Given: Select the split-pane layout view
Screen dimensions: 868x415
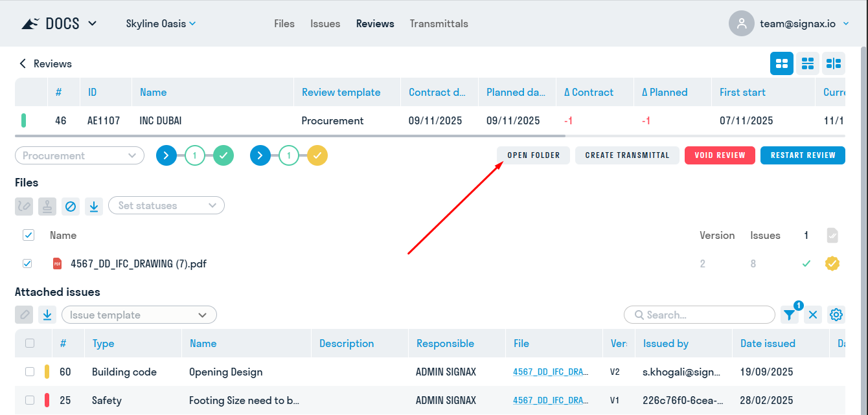Looking at the screenshot, I should click(x=834, y=63).
